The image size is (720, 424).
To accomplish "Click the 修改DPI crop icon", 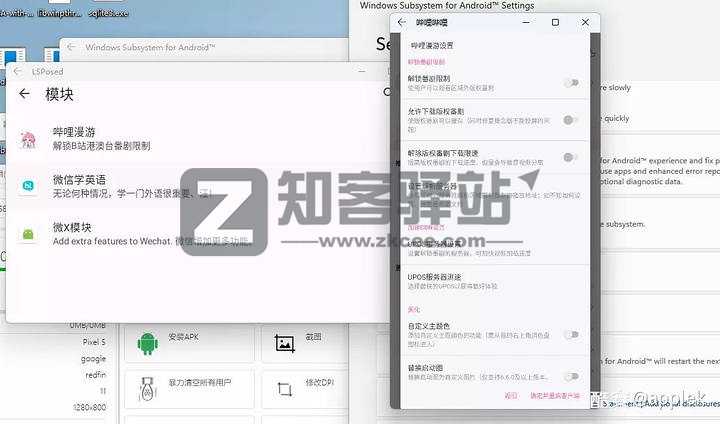I will coord(285,389).
